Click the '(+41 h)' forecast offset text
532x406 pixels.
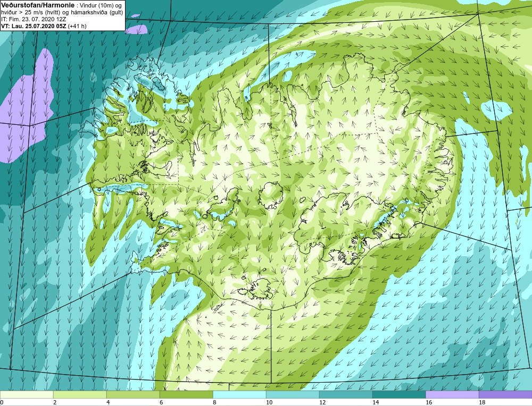77,26
